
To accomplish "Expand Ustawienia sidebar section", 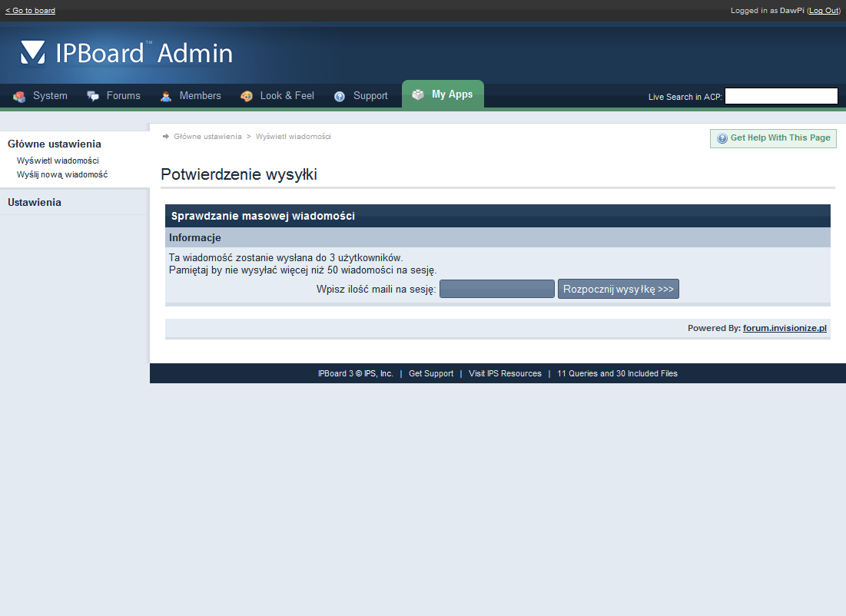I will (x=35, y=202).
